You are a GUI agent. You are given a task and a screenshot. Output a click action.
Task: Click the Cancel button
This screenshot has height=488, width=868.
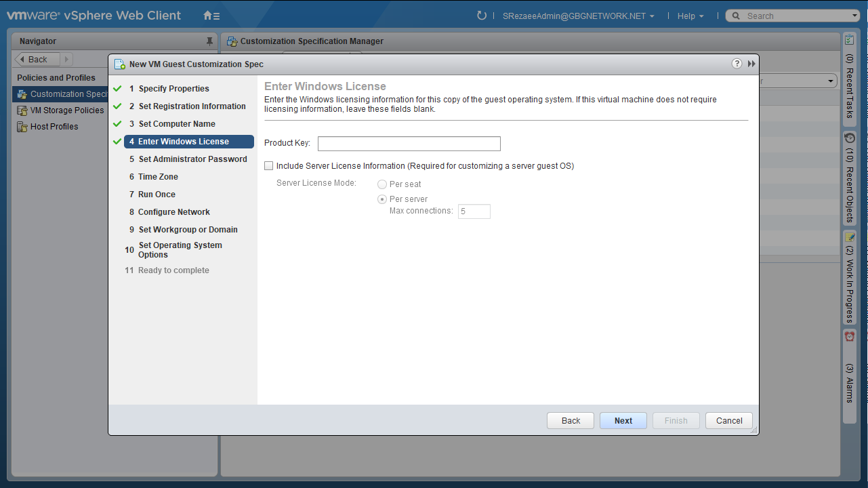pyautogui.click(x=728, y=421)
